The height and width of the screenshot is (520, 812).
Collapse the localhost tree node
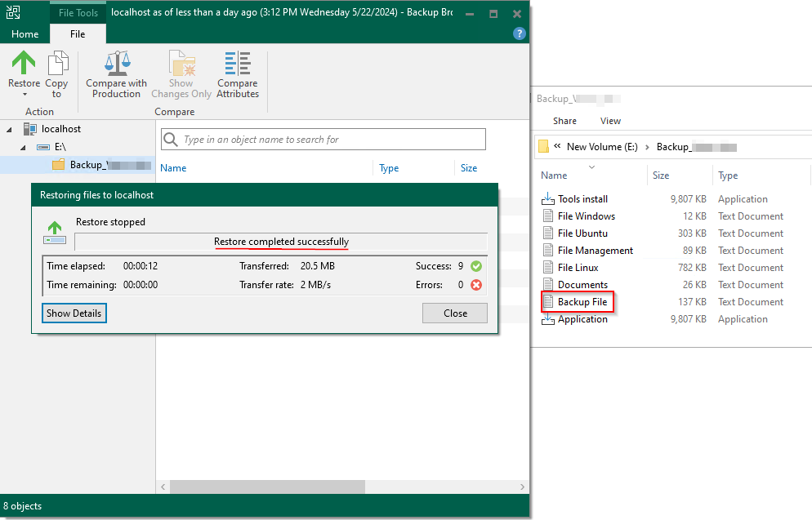(x=10, y=129)
